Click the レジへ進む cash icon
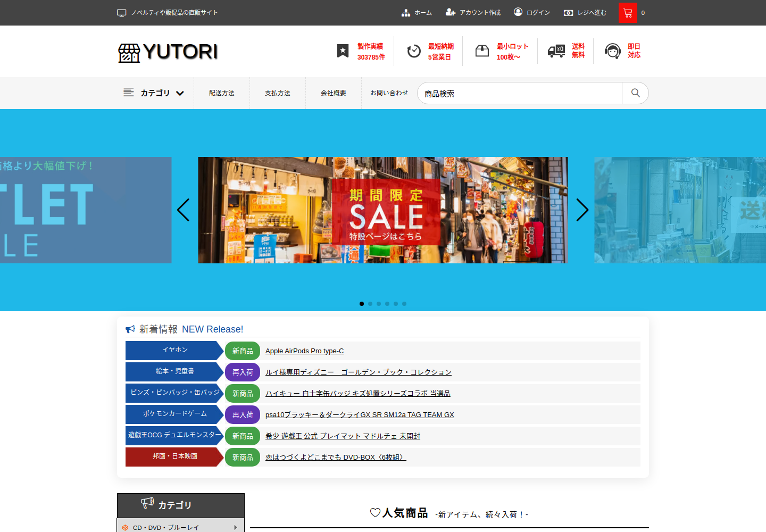The image size is (766, 532). click(569, 13)
